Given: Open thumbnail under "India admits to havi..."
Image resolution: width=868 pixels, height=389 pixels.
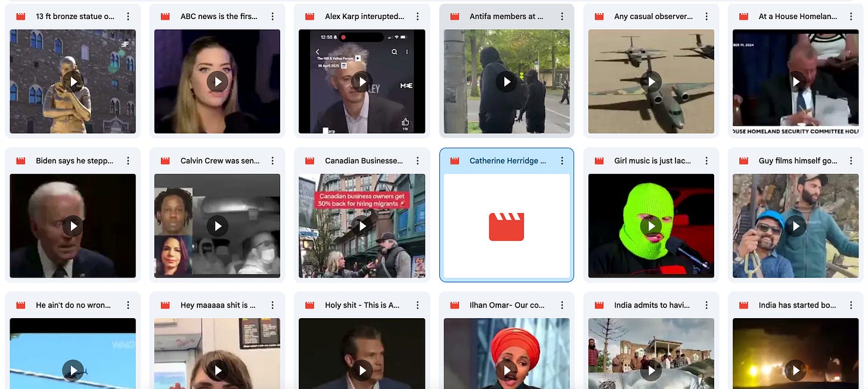Looking at the screenshot, I should (651, 353).
